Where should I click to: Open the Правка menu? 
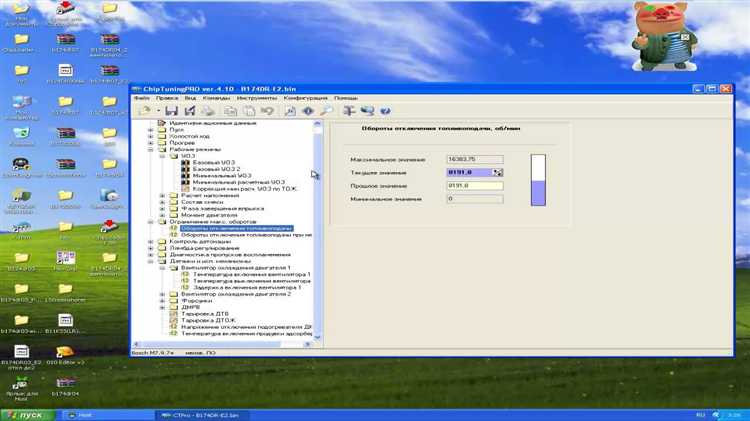166,98
